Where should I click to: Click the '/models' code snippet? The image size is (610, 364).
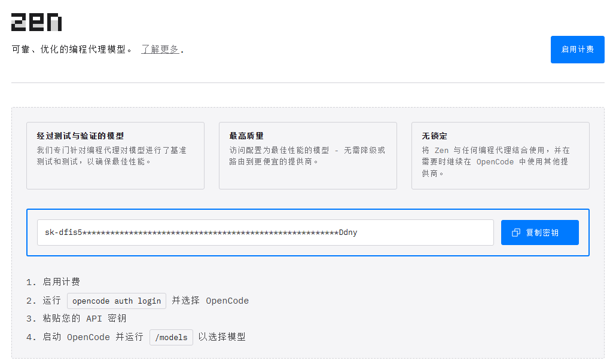point(171,337)
